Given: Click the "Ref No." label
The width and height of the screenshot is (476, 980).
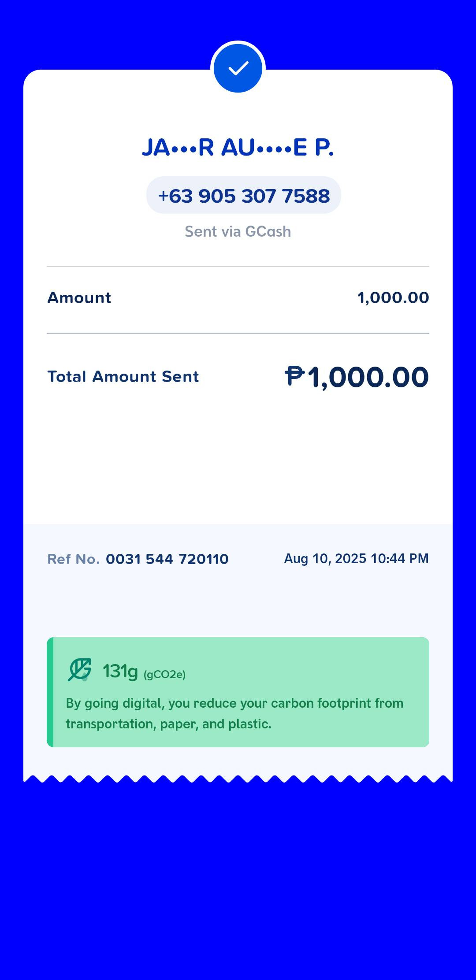Looking at the screenshot, I should (x=73, y=559).
